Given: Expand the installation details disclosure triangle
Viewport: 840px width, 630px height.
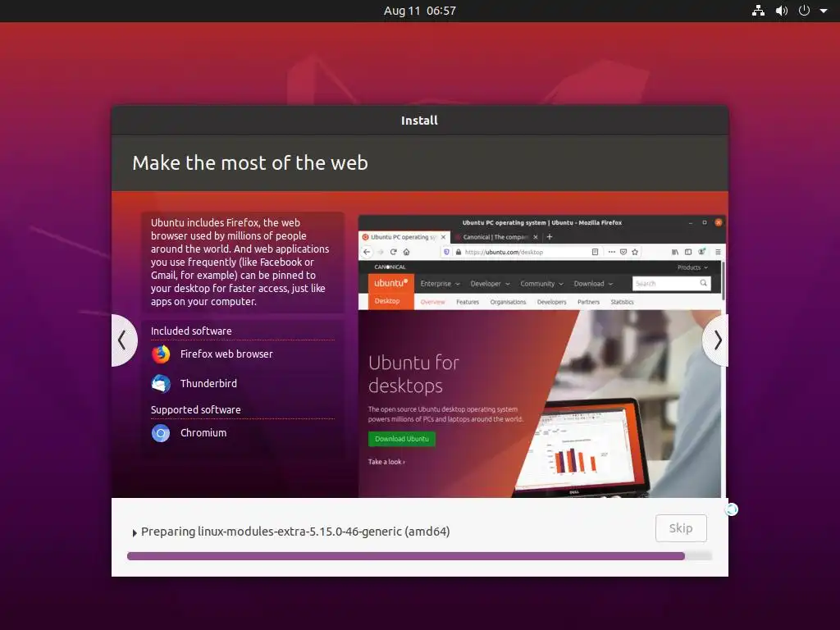Looking at the screenshot, I should point(135,532).
